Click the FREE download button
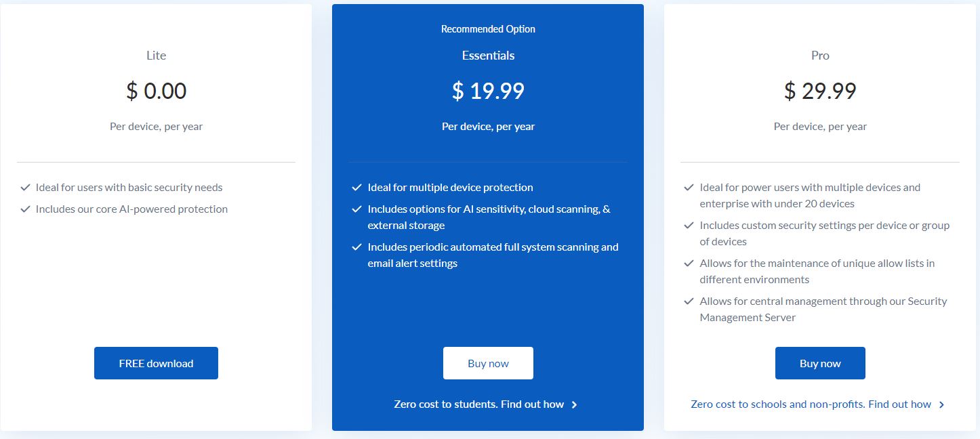The image size is (980, 439). tap(156, 363)
